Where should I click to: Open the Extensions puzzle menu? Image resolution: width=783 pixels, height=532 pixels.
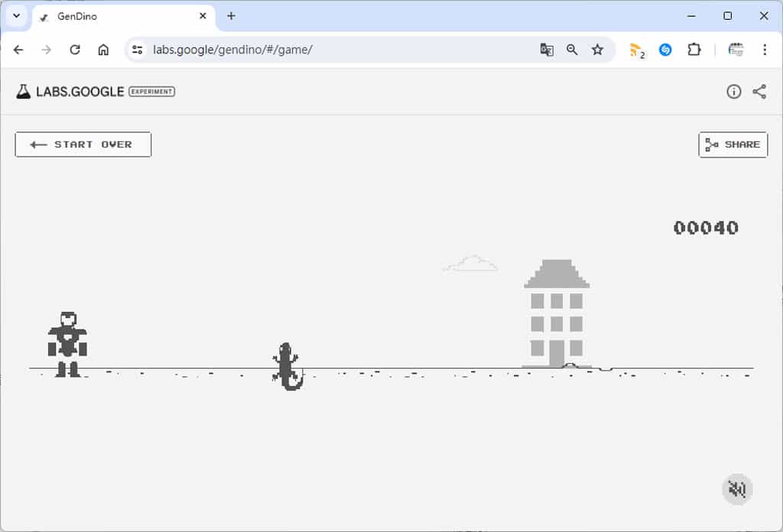coord(694,50)
